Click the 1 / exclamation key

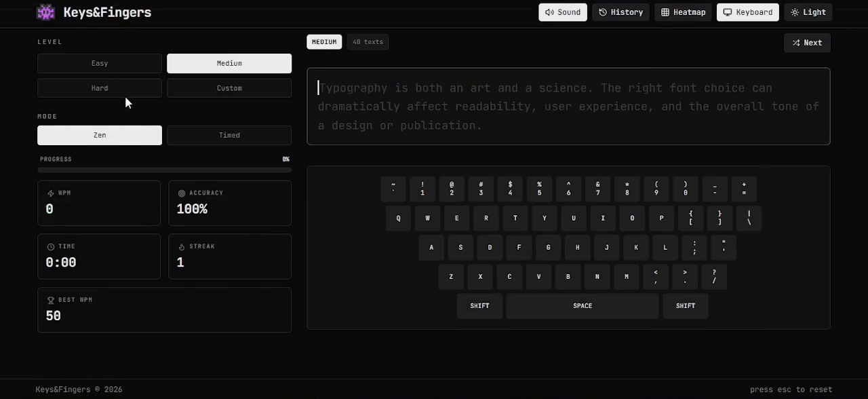[422, 189]
